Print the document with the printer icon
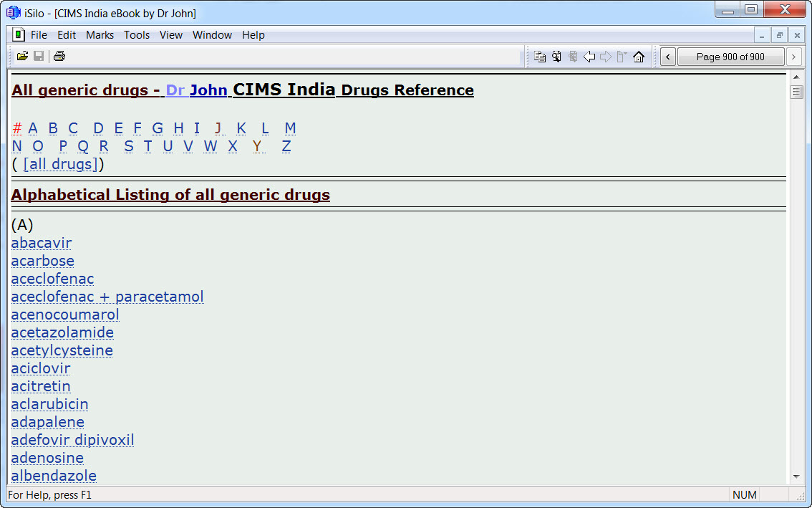The width and height of the screenshot is (812, 508). tap(59, 56)
